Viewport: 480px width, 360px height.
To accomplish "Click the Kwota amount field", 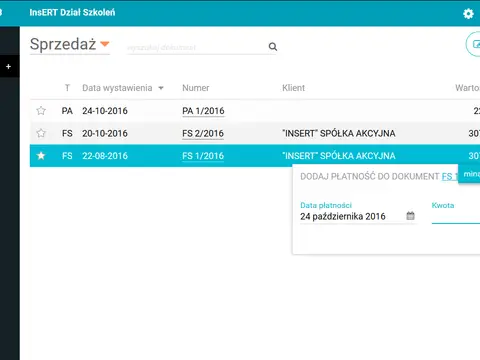I will [456, 217].
